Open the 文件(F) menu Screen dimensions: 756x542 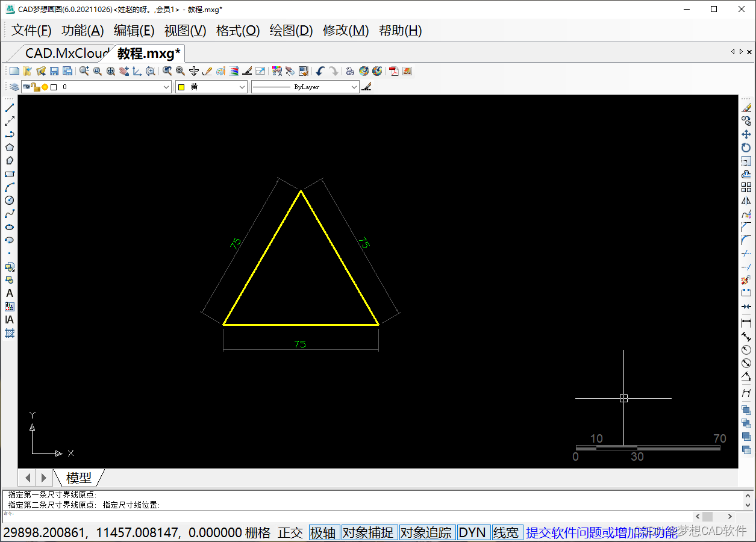(x=31, y=31)
